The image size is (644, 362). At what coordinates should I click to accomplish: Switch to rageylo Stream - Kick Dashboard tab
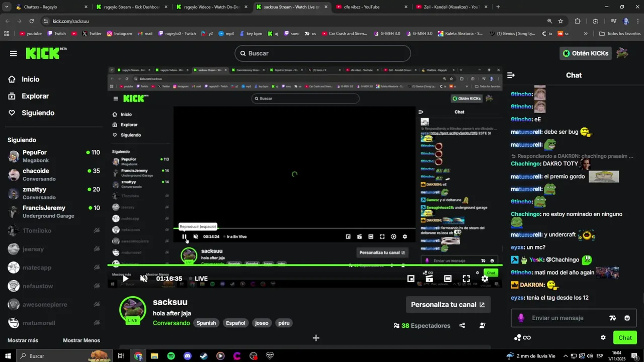pyautogui.click(x=131, y=7)
